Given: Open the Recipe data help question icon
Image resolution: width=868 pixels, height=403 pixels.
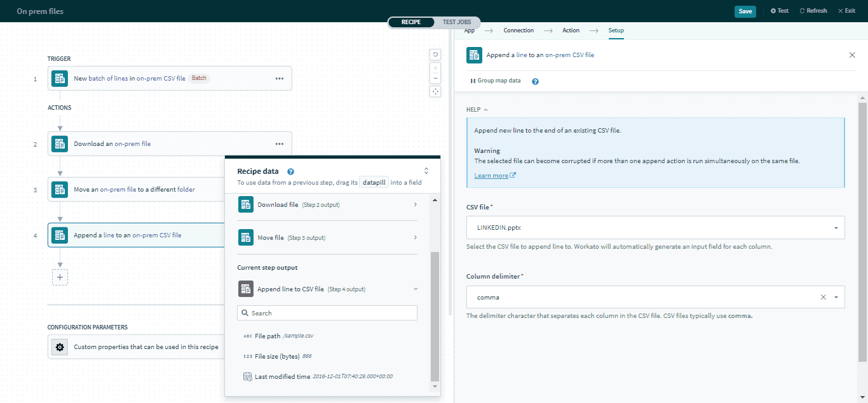Looking at the screenshot, I should (x=290, y=171).
